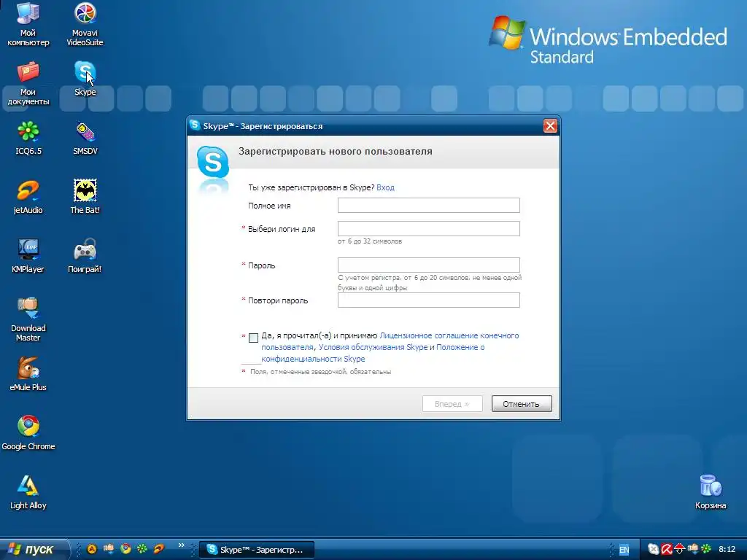Close the Skype registration dialog
Screen dimensions: 747x560
click(x=550, y=125)
